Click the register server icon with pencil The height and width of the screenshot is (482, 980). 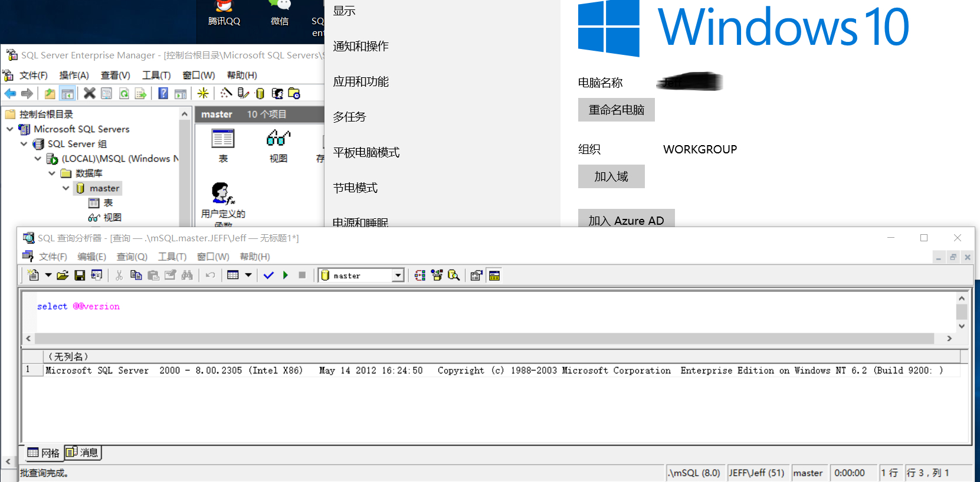[243, 93]
